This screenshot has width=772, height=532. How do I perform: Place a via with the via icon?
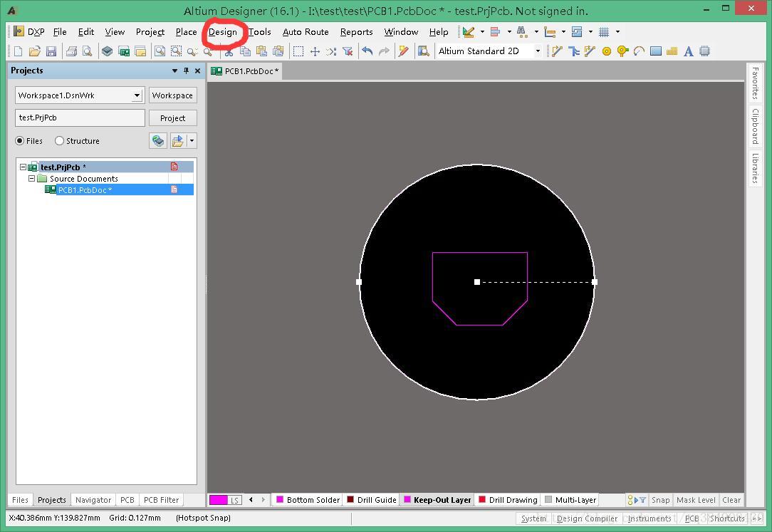coord(623,51)
